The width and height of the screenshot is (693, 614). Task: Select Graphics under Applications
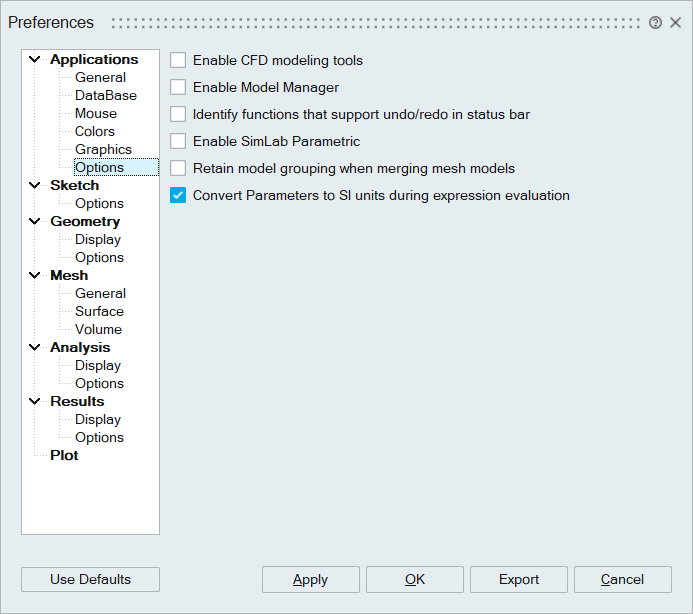103,149
